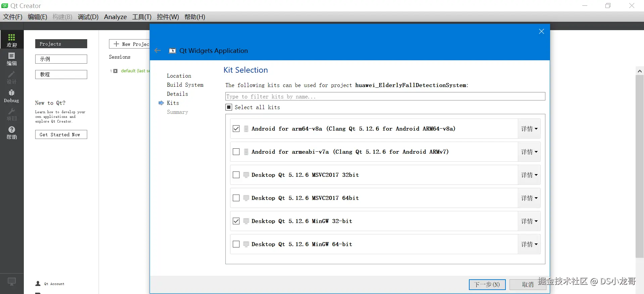Expand details (详情) for armeabi-v7a kit

529,152
